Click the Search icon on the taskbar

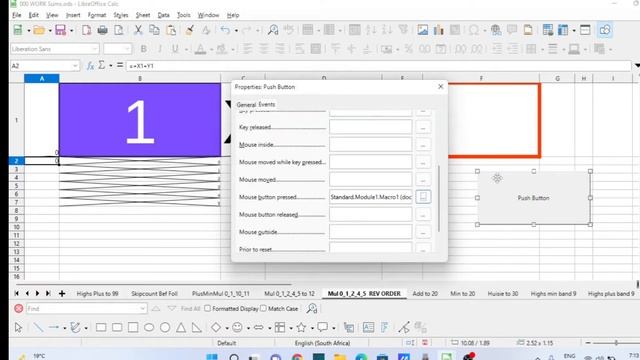[x=234, y=357]
